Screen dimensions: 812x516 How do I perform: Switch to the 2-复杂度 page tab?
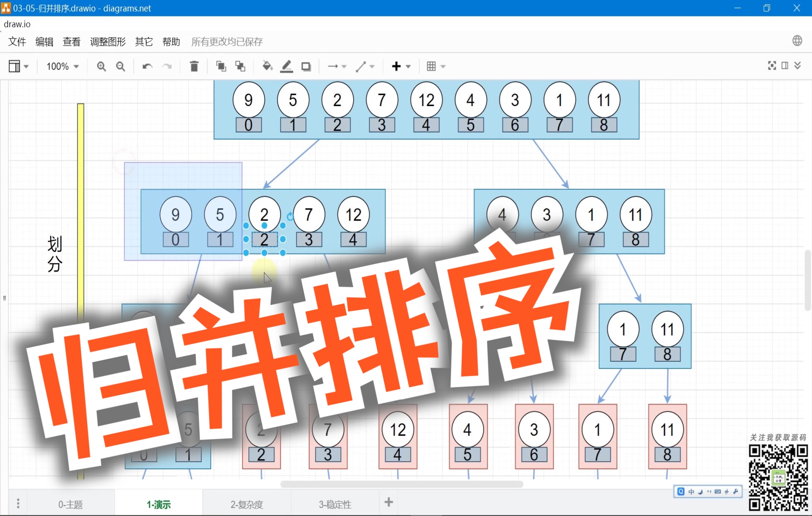pos(247,504)
